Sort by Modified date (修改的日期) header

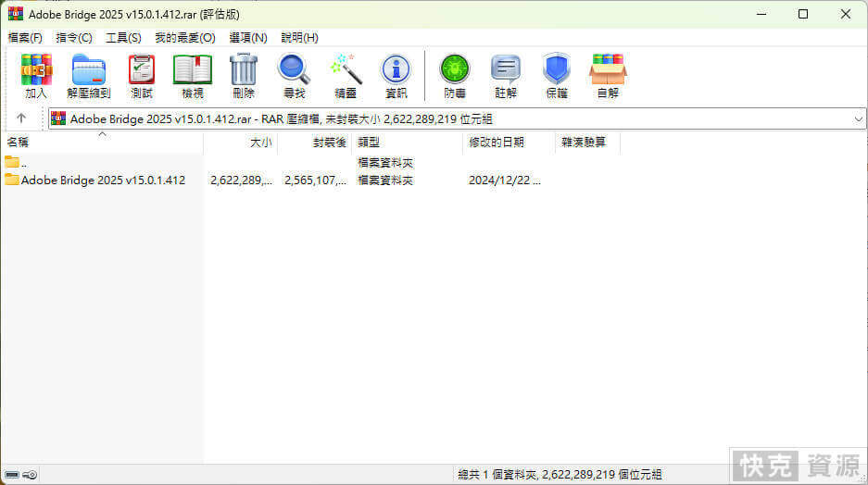click(x=509, y=143)
